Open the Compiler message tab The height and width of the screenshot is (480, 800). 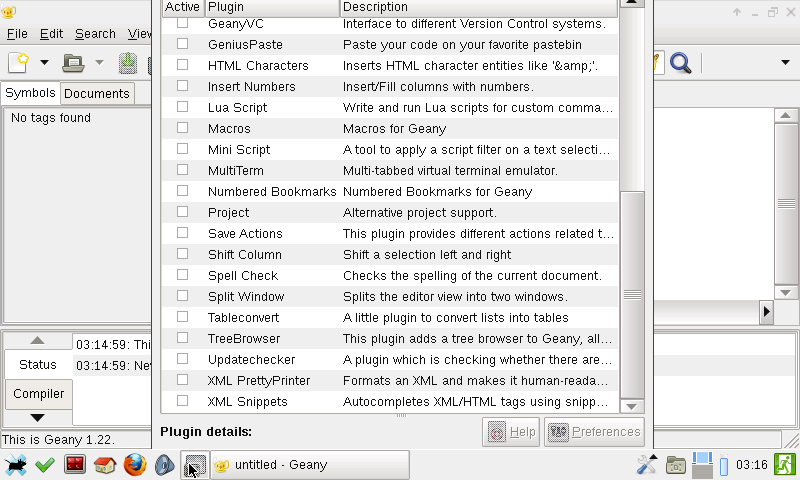[38, 394]
